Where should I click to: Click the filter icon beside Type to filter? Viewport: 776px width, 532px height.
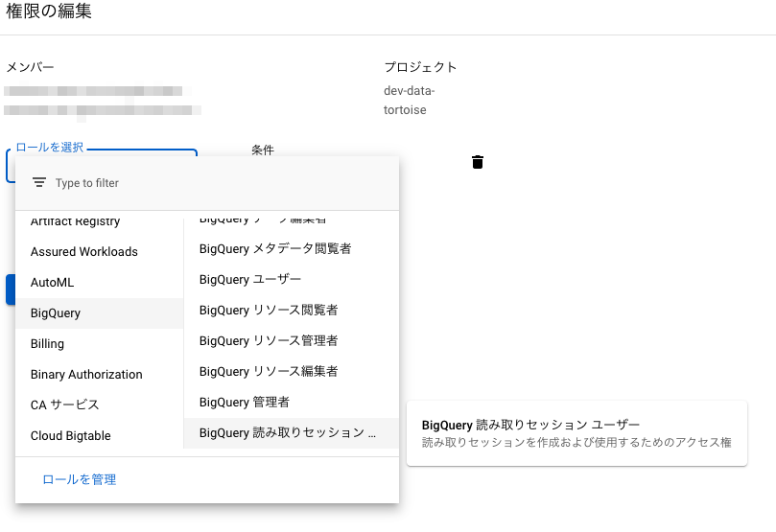[x=39, y=183]
